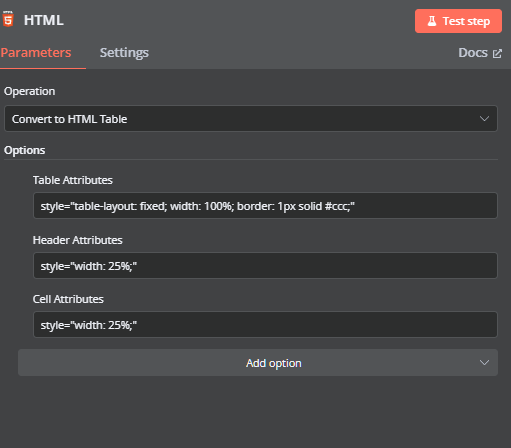Open the Operation dropdown chevron

484,119
